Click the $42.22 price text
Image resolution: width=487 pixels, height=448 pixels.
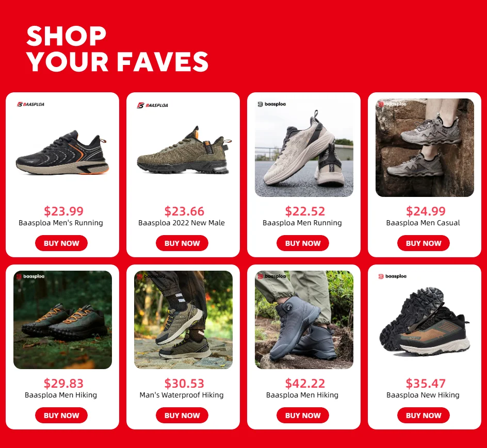(x=305, y=384)
